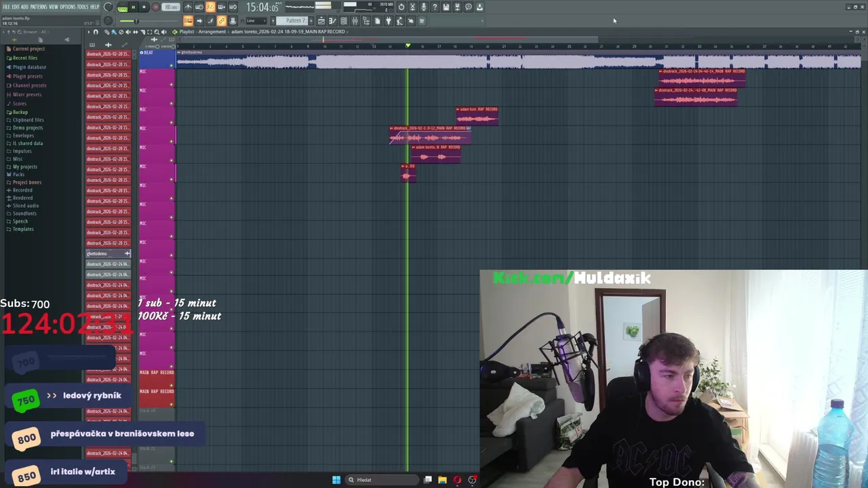
Task: Select the Paint brush tool in playlist
Action: point(114,32)
